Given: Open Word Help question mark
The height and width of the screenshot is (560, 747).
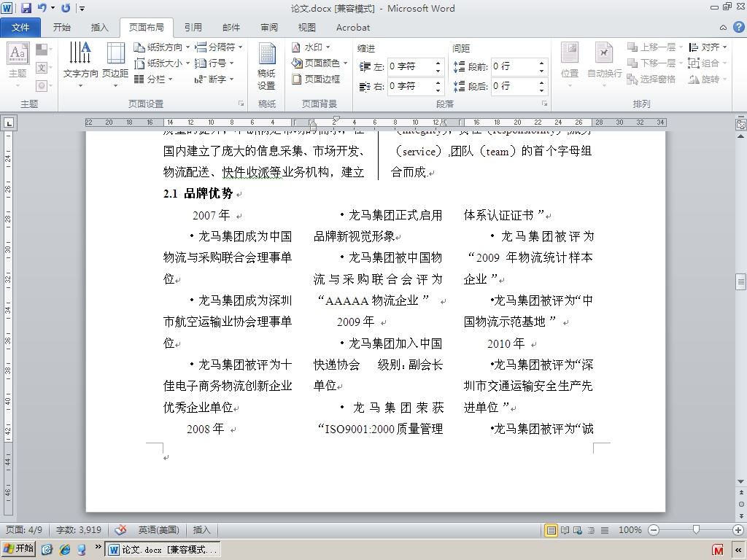Looking at the screenshot, I should coord(738,28).
